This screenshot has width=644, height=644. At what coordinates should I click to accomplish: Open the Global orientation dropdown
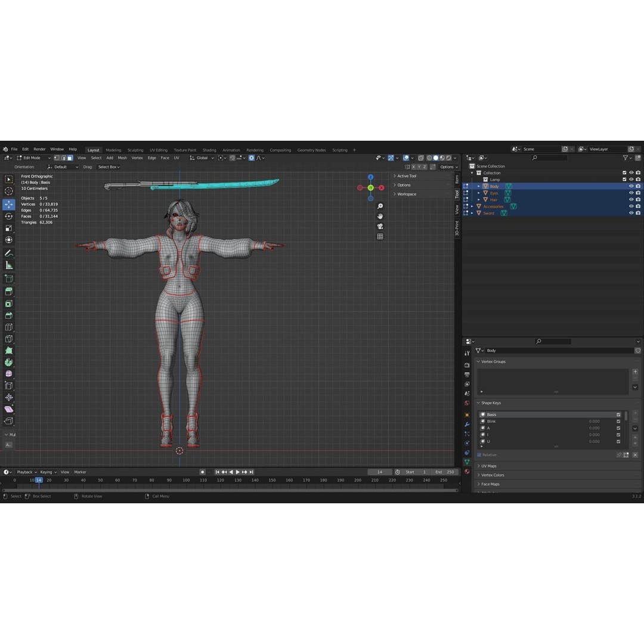pyautogui.click(x=202, y=157)
